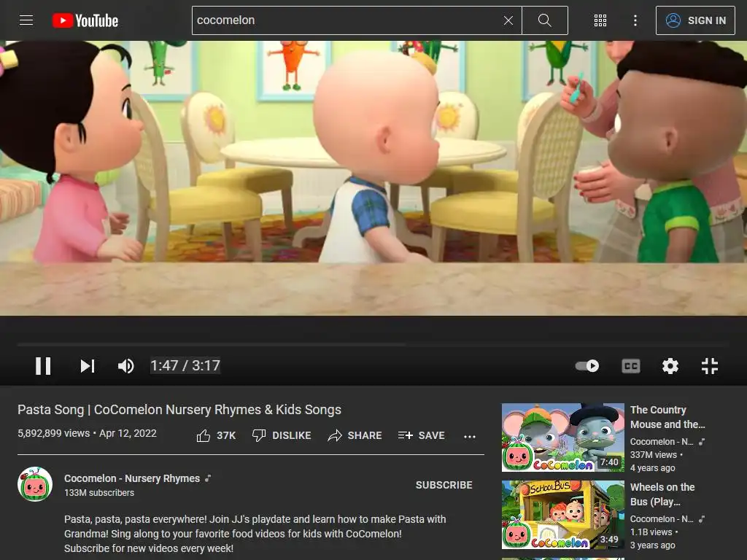Like the video with thumbs up

coord(216,435)
